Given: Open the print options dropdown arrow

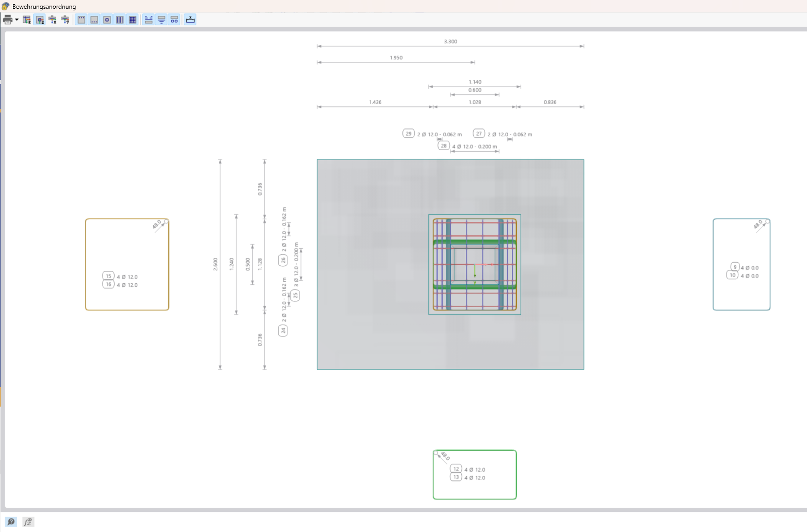Looking at the screenshot, I should point(16,20).
